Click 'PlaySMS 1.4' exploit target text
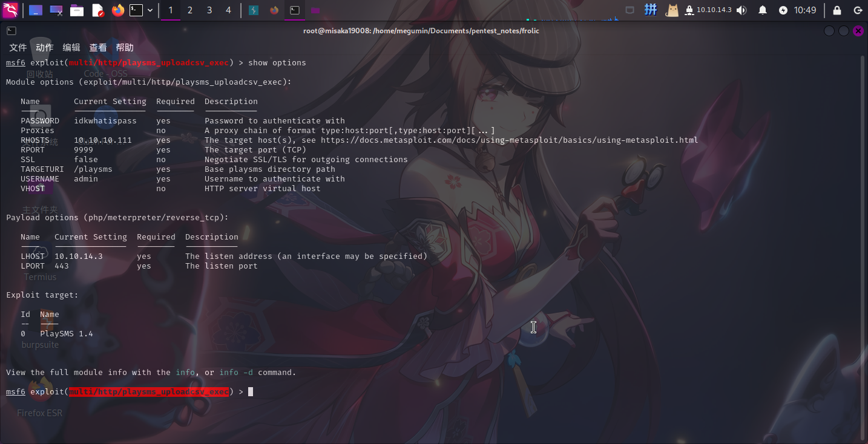Viewport: 868px width, 444px height. click(x=67, y=334)
